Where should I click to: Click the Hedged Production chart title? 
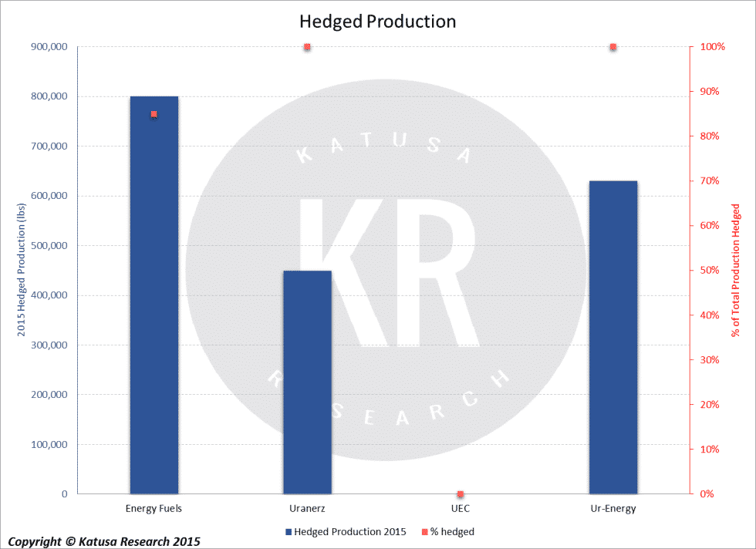click(x=377, y=22)
